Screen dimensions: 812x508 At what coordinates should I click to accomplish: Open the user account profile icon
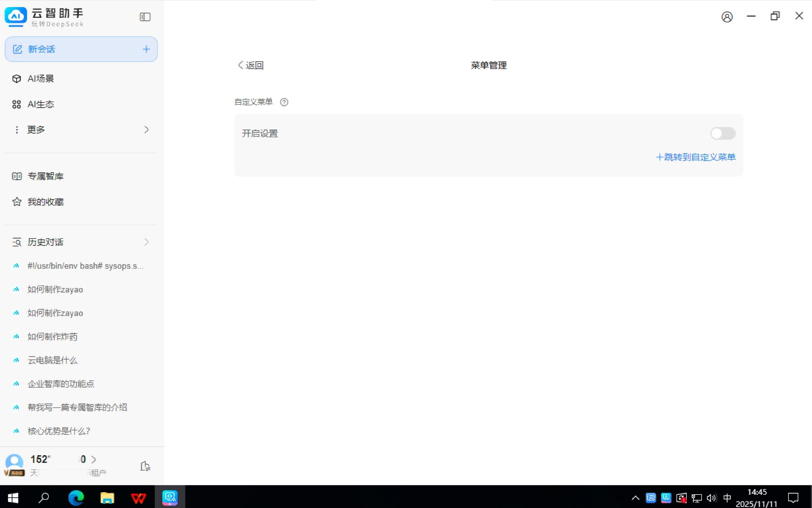coord(727,17)
